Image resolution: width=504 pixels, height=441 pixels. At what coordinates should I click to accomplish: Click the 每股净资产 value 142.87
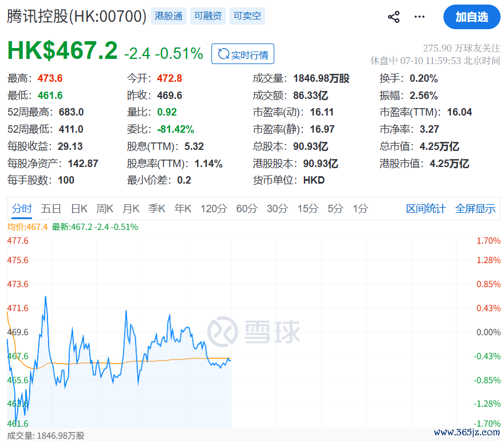coord(83,164)
